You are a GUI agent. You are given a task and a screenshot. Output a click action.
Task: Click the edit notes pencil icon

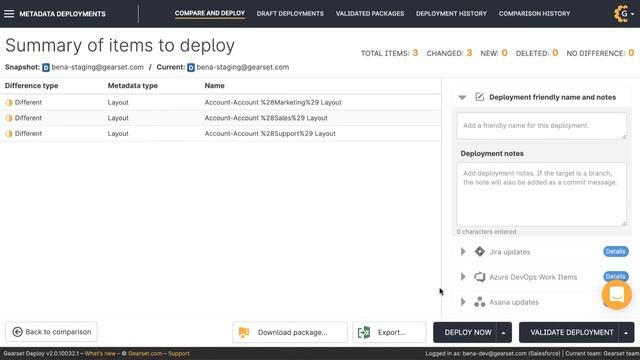[x=480, y=97]
